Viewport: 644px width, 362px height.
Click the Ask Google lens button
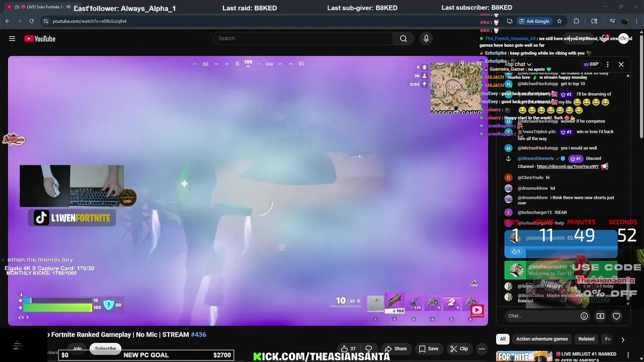click(x=534, y=21)
